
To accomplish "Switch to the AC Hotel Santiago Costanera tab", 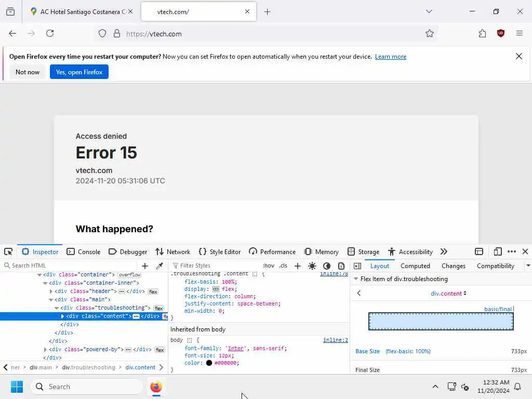I will (x=81, y=12).
